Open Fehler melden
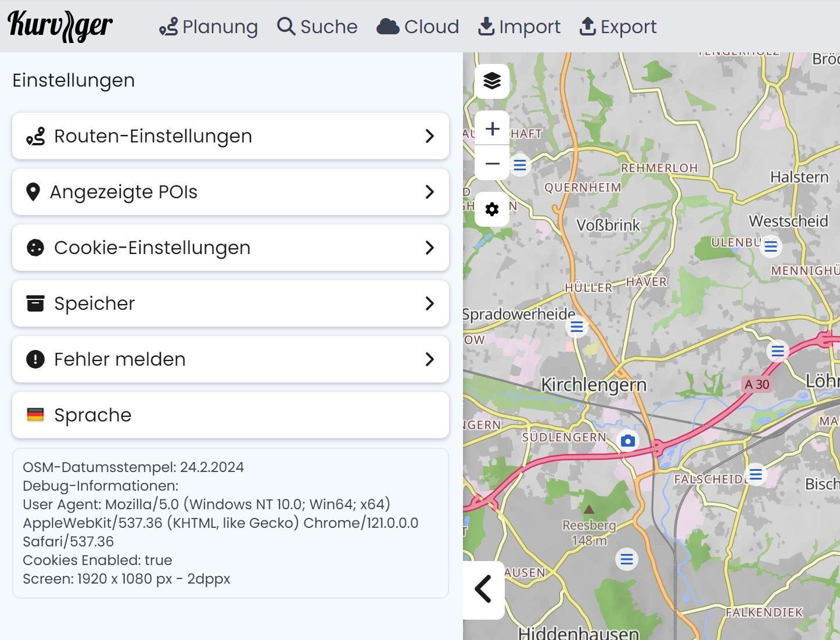Image resolution: width=840 pixels, height=640 pixels. coord(231,359)
